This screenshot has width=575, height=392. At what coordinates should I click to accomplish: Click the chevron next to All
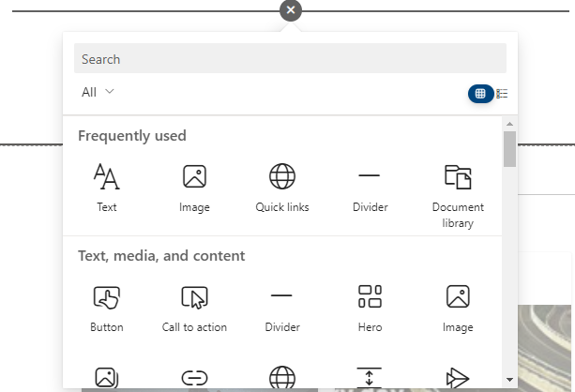pos(110,91)
